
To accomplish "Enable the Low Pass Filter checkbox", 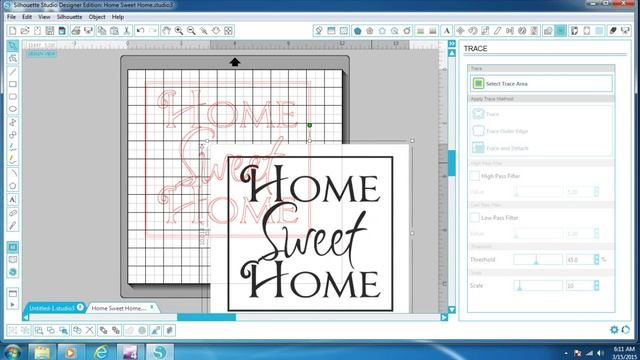I will 475,218.
